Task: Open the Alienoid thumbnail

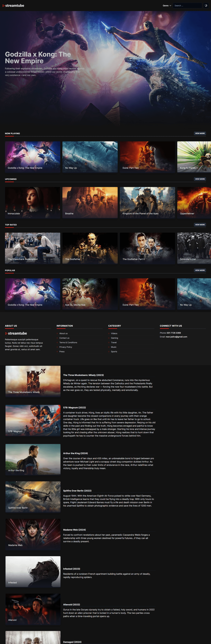Action: pyautogui.click(x=33, y=609)
